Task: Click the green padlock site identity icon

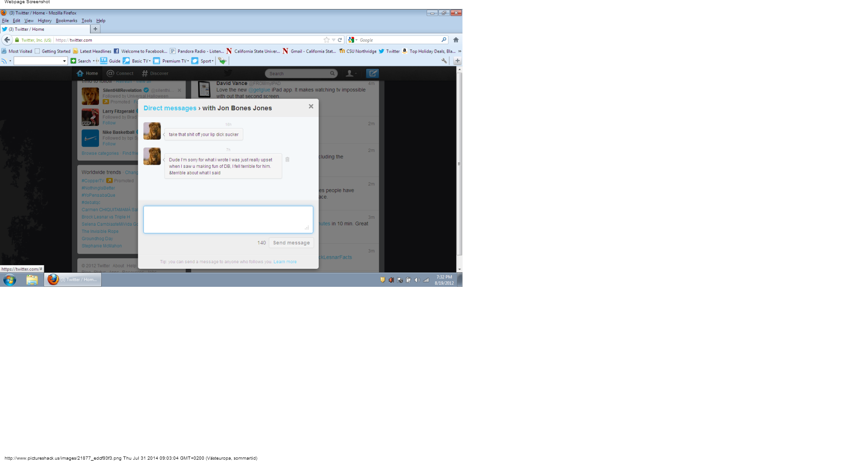Action: click(17, 40)
